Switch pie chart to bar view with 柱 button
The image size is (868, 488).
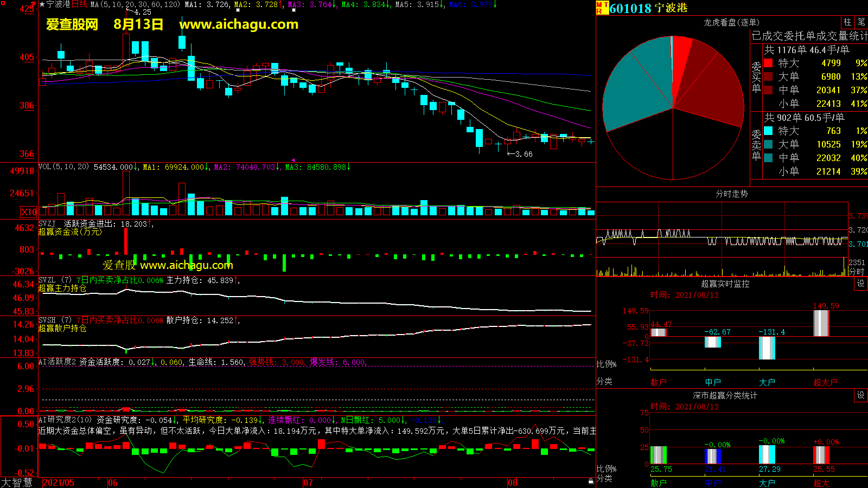(x=847, y=22)
